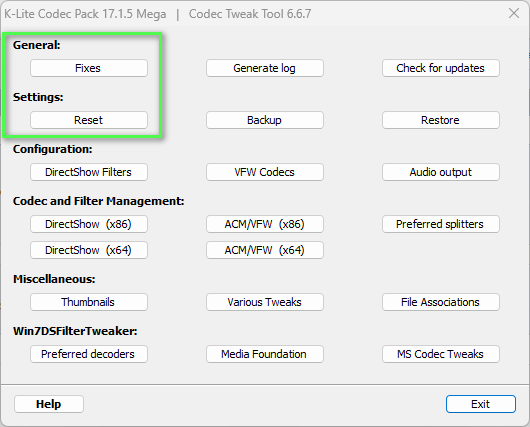Viewport: 530px width, 427px height.
Task: Open Various Tweaks
Action: (265, 302)
